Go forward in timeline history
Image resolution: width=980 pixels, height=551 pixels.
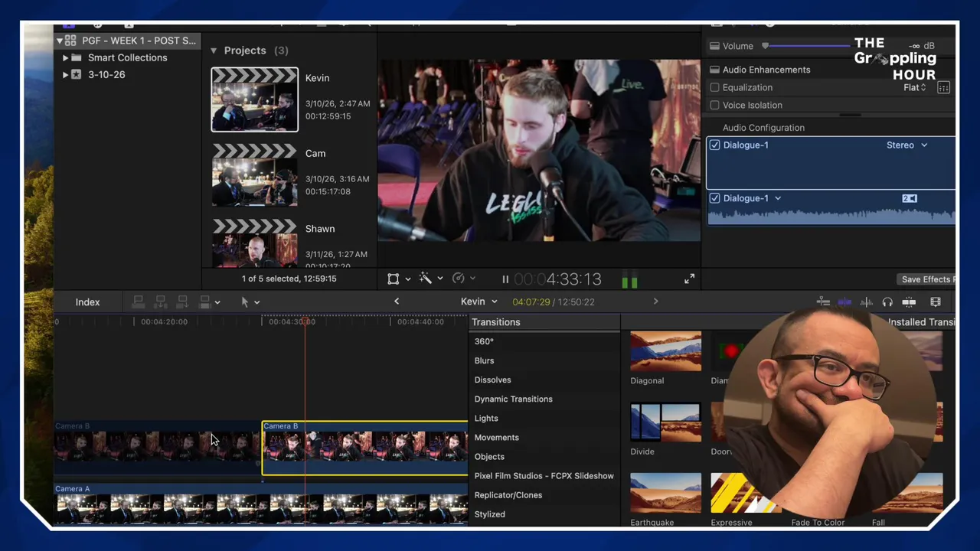tap(655, 302)
